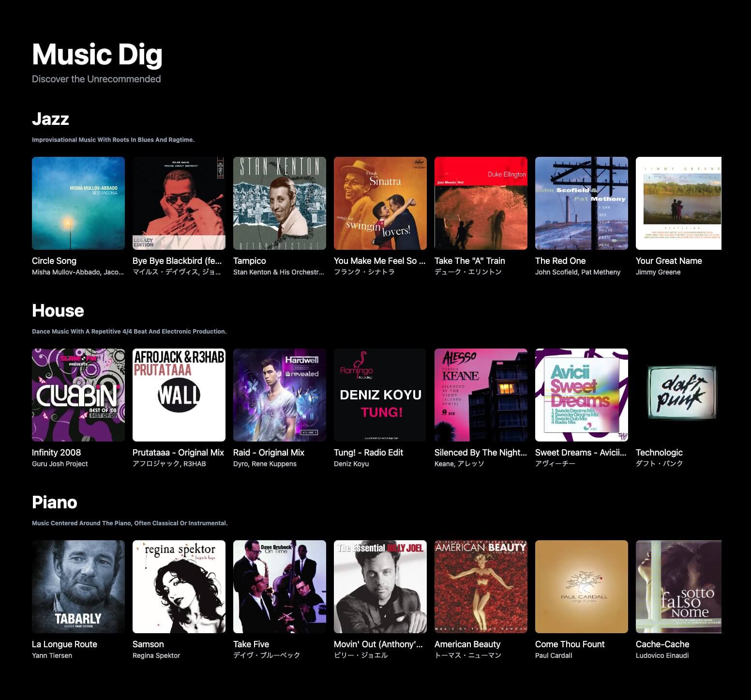Open the Circle Song album cover
The width and height of the screenshot is (751, 700).
tap(78, 203)
